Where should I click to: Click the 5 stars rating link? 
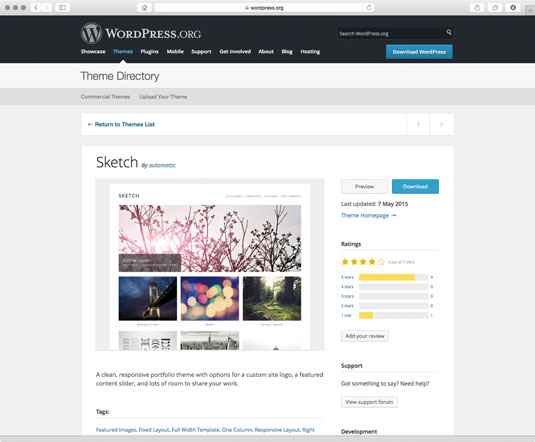(x=347, y=277)
